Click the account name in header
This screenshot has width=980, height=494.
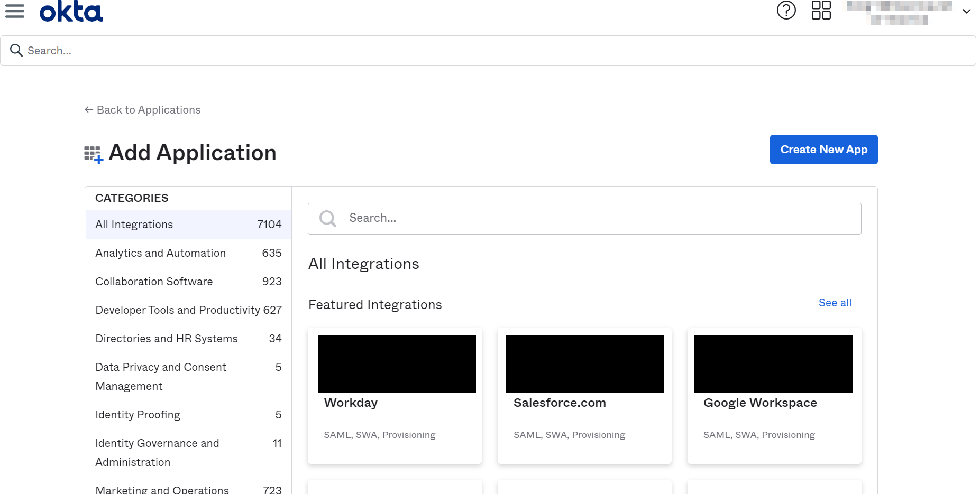pyautogui.click(x=899, y=12)
